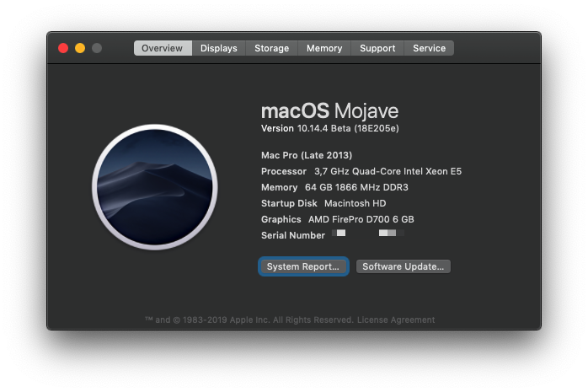Image resolution: width=588 pixels, height=392 pixels.
Task: Click the Processor label
Action: pos(284,171)
